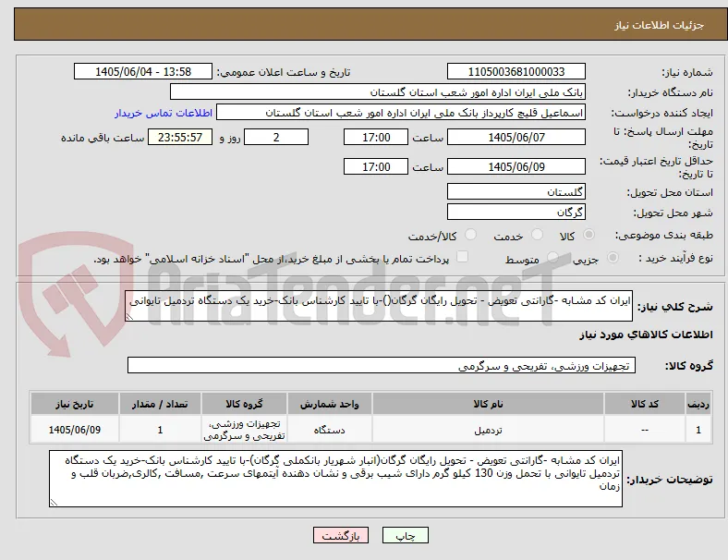728x560 pixels.
Task: Open the اطلاعات تماس خریدار link
Action: pos(164,113)
